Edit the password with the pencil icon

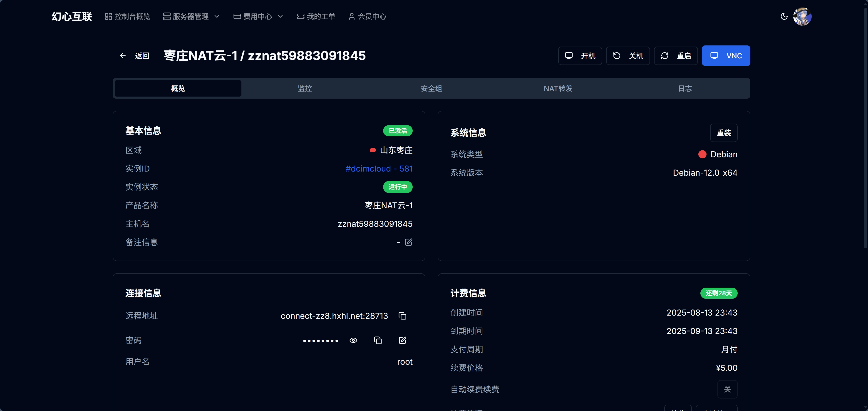[x=402, y=340]
